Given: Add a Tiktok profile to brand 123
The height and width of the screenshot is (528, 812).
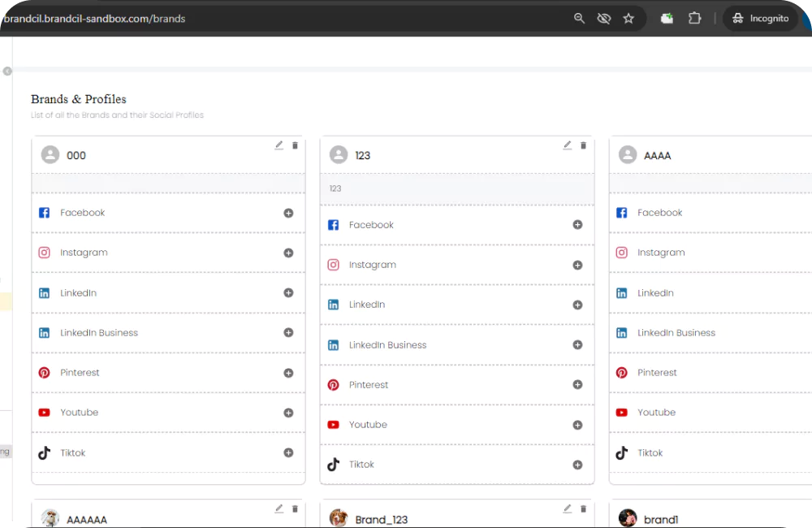Looking at the screenshot, I should point(577,465).
